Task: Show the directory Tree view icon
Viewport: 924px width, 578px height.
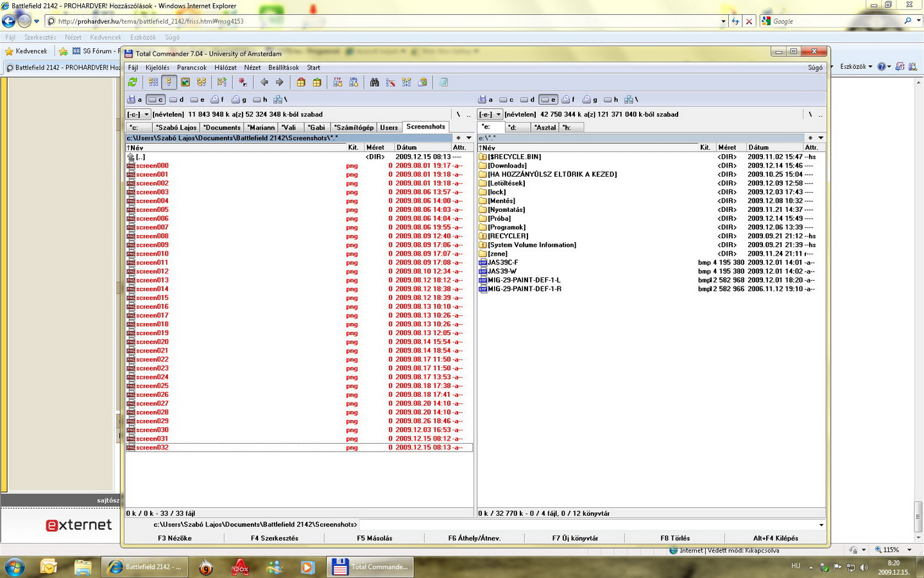Action: (x=201, y=82)
